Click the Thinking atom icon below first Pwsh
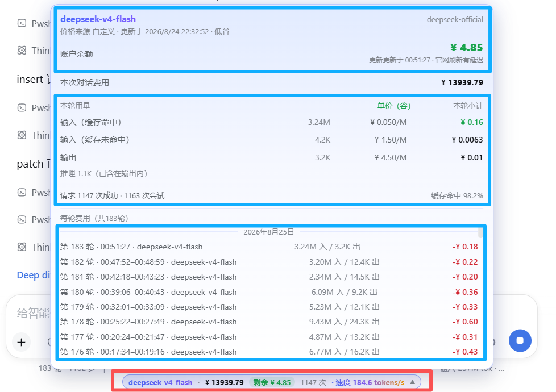The width and height of the screenshot is (556, 392). click(22, 51)
